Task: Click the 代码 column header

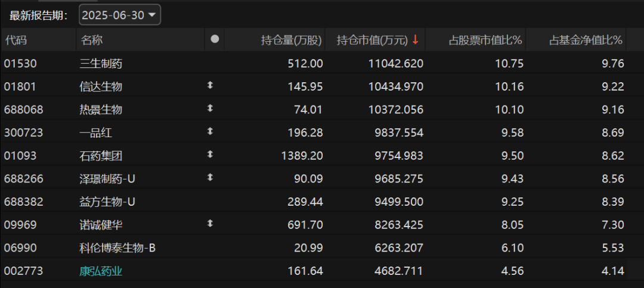Action: coord(17,40)
